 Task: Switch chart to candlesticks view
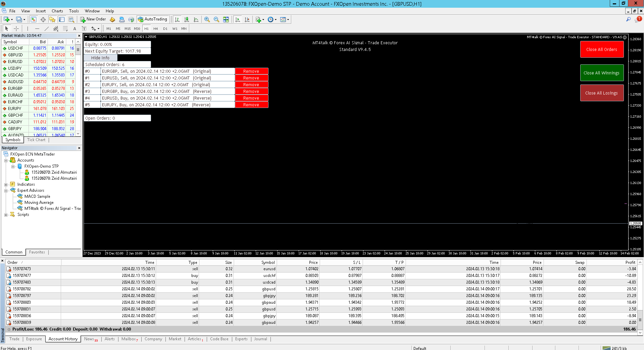(x=187, y=19)
